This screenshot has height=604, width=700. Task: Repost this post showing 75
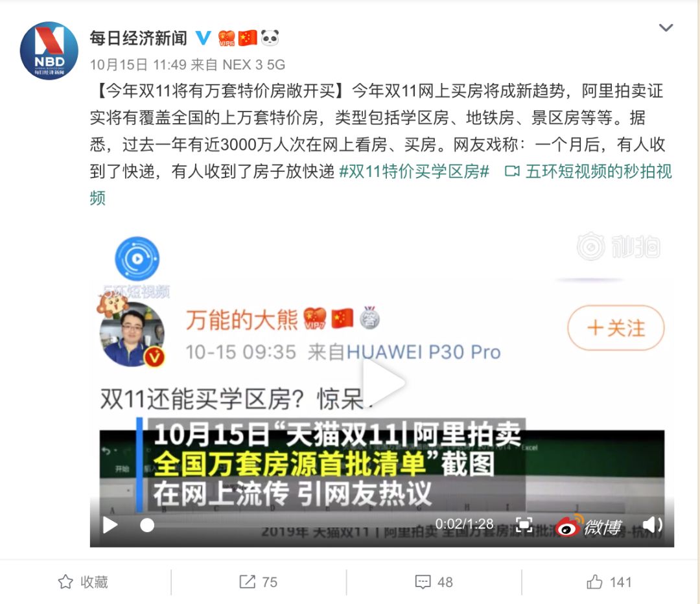pyautogui.click(x=259, y=582)
